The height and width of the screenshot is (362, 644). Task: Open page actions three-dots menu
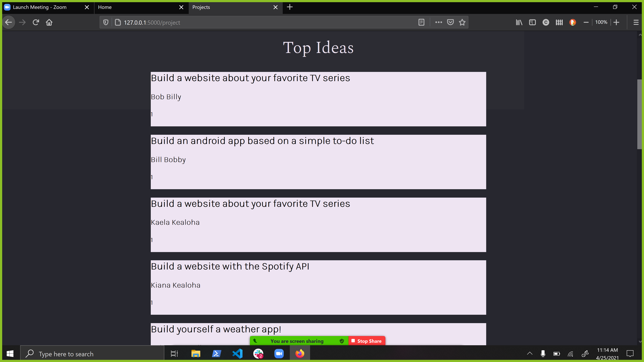coord(439,22)
